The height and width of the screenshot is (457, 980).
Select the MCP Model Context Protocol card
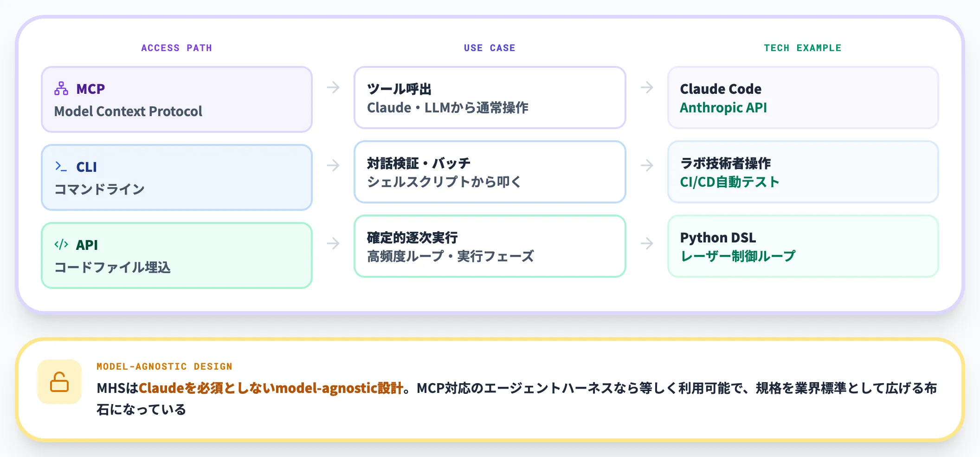tap(177, 99)
